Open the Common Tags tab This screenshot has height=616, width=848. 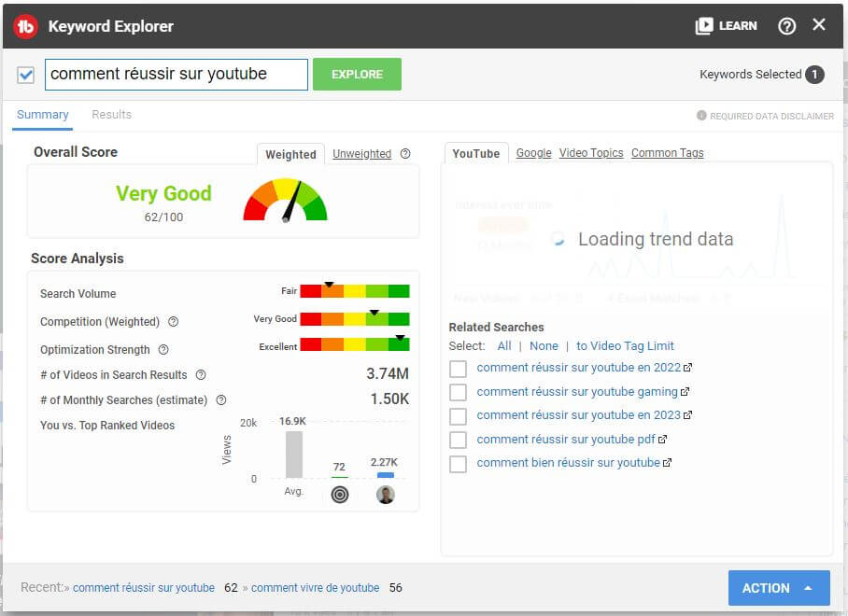click(668, 153)
